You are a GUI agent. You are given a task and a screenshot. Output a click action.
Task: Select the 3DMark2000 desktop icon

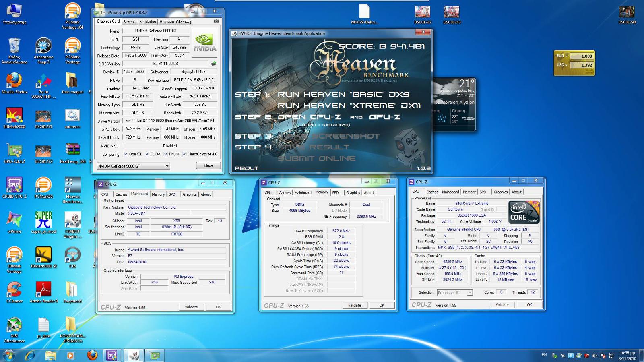coord(14,118)
